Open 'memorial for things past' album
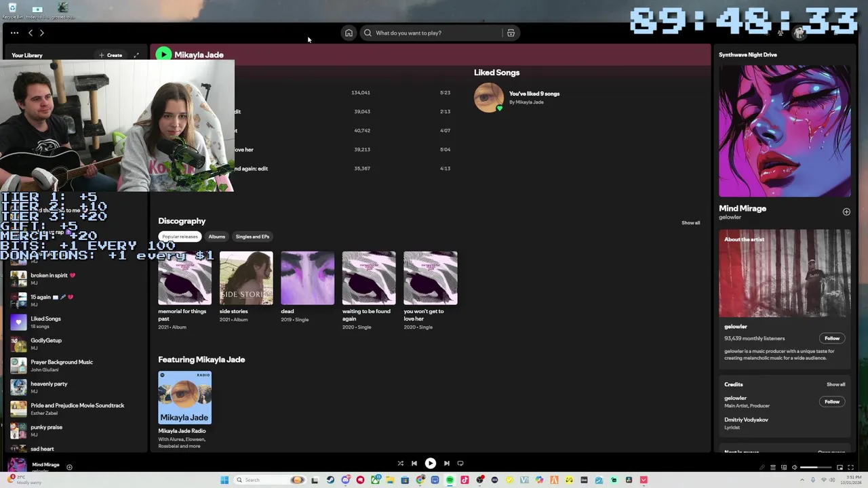This screenshot has width=868, height=488. click(x=184, y=278)
